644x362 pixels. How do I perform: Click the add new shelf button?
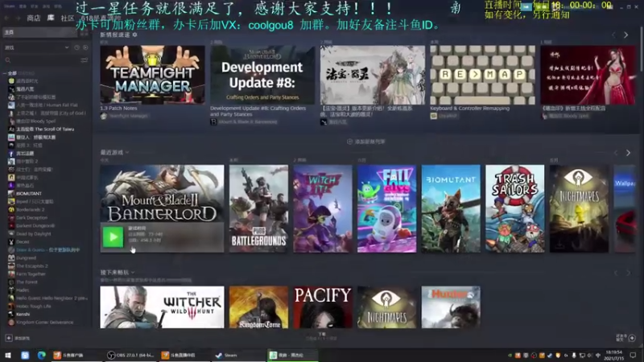[x=366, y=142]
